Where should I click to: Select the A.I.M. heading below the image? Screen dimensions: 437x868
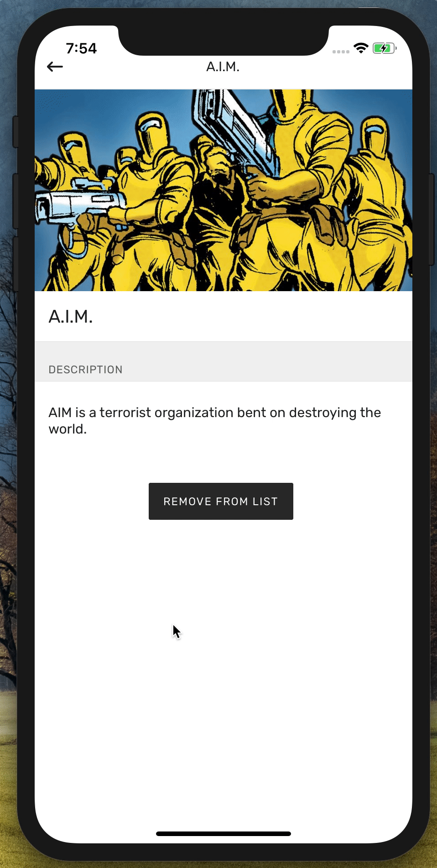click(71, 316)
